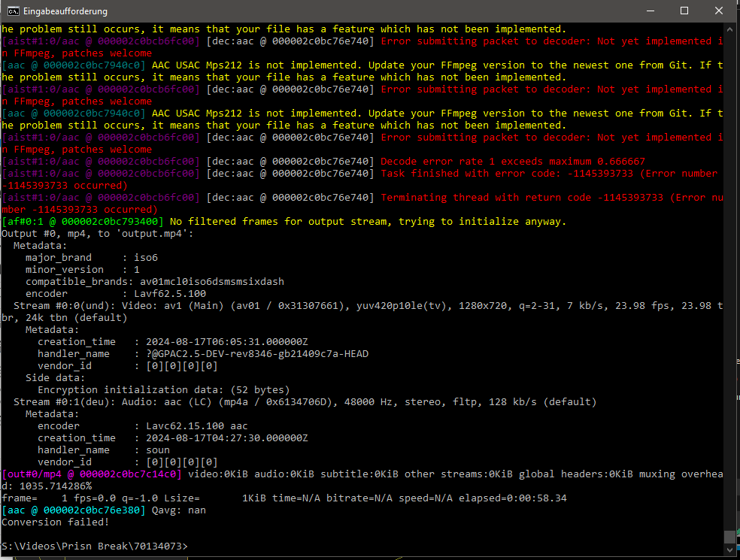Click the minimize window icon
Viewport: 740px width, 560px height.
click(x=650, y=11)
